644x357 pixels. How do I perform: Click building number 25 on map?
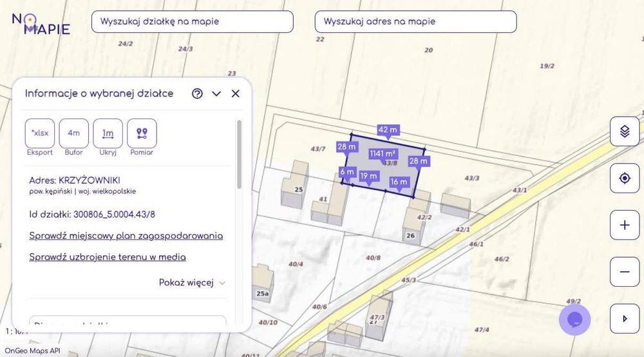pyautogui.click(x=299, y=190)
